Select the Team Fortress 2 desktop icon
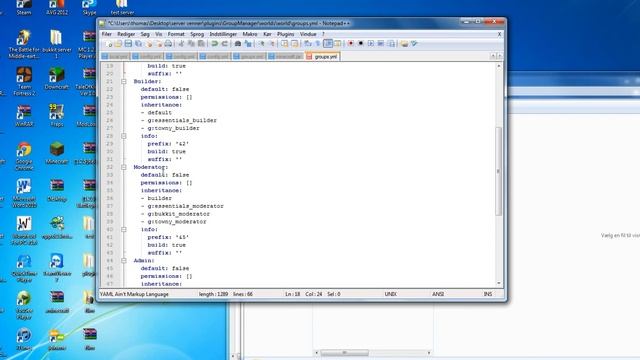 [x=24, y=81]
